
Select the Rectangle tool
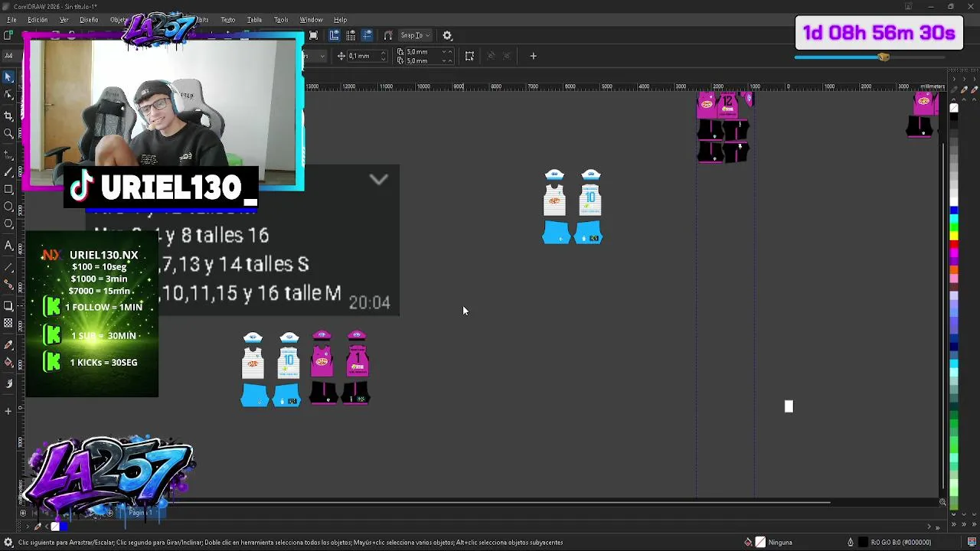(8, 189)
